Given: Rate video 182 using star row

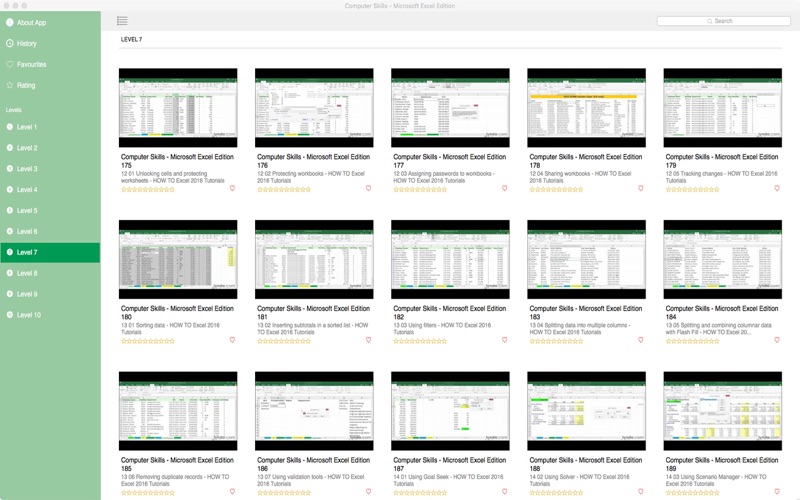Looking at the screenshot, I should click(x=420, y=341).
